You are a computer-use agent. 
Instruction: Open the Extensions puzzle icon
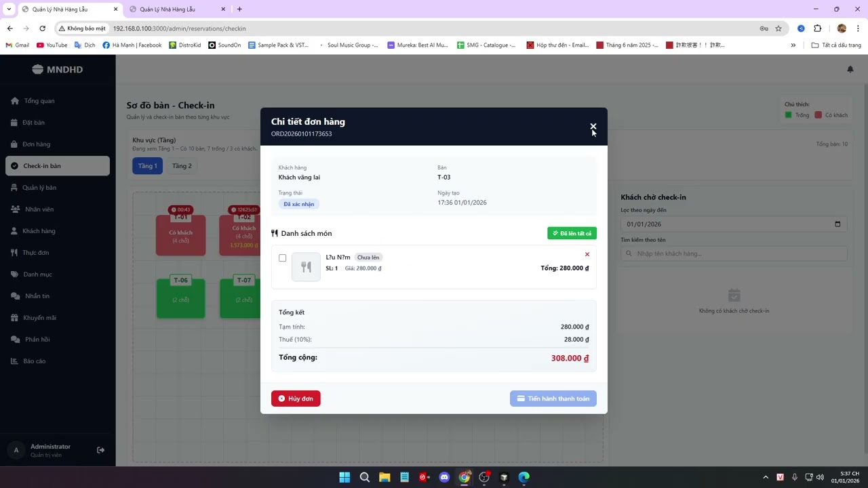[x=817, y=28]
